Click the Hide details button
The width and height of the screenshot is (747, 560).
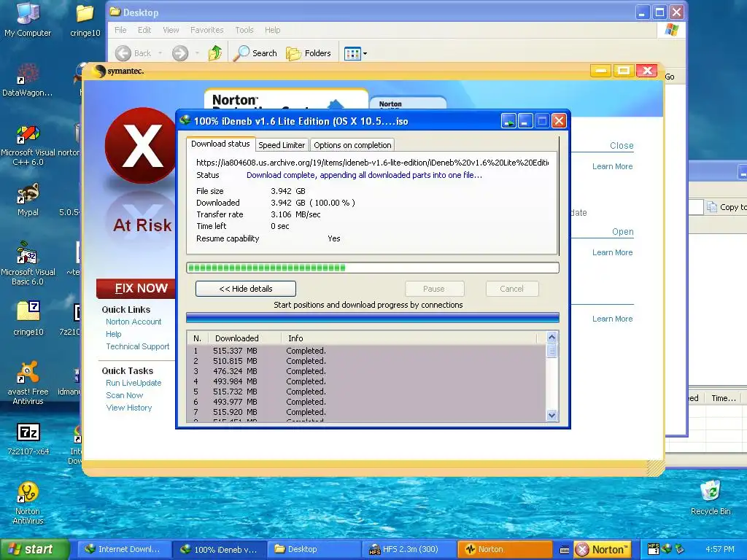[246, 289]
